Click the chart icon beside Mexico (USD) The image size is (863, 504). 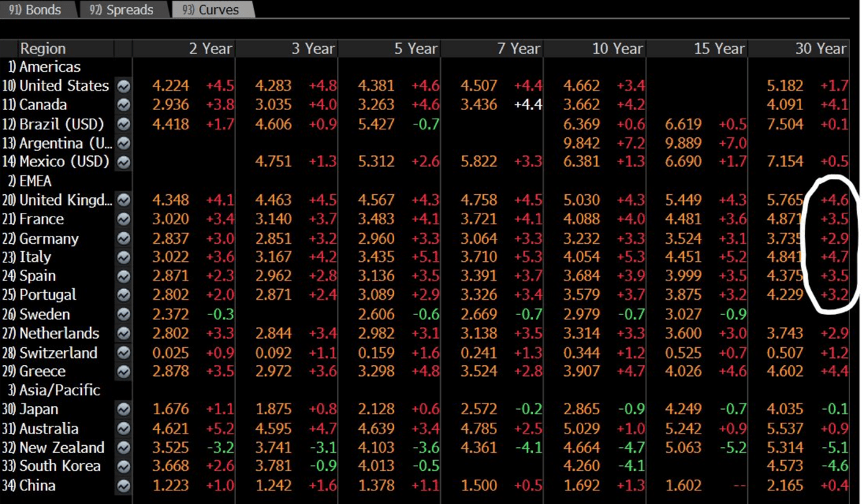coord(124,162)
